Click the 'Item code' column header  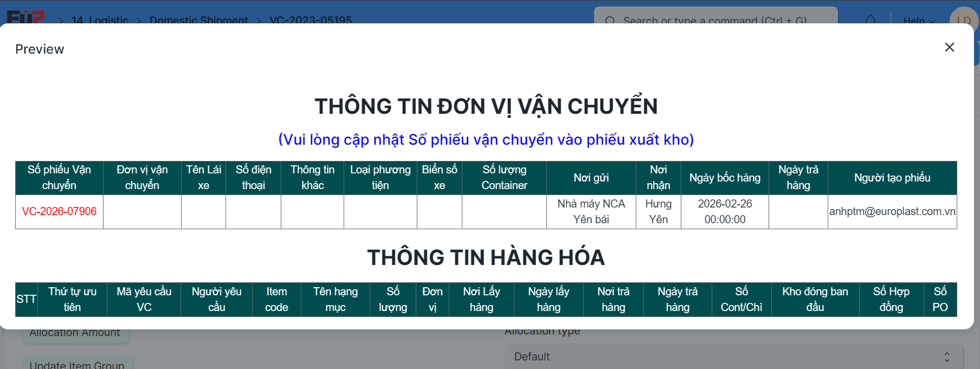click(276, 299)
